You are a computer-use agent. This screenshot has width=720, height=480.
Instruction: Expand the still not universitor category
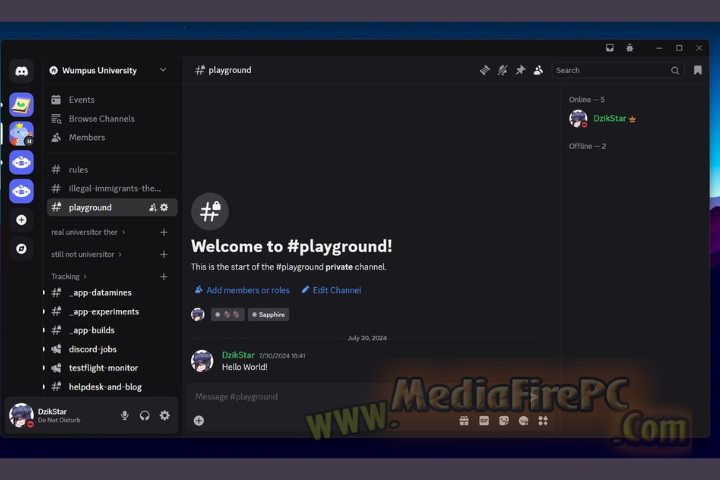click(86, 254)
